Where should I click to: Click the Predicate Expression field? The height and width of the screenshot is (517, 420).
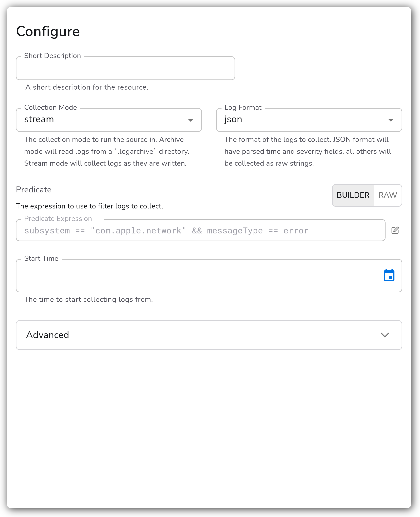200,230
